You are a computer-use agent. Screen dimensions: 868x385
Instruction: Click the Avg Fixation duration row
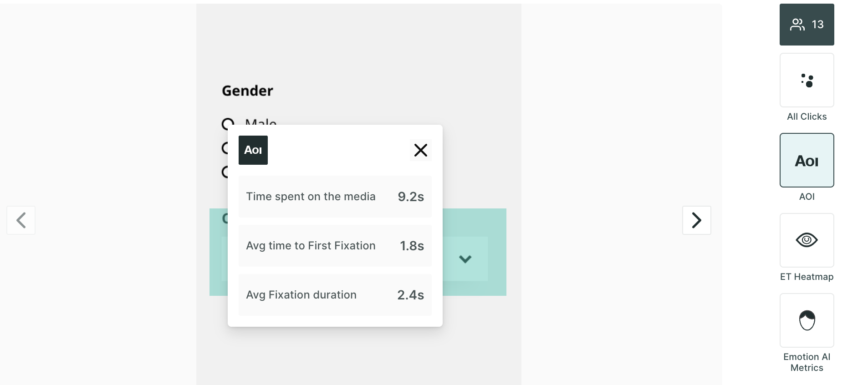tap(335, 295)
